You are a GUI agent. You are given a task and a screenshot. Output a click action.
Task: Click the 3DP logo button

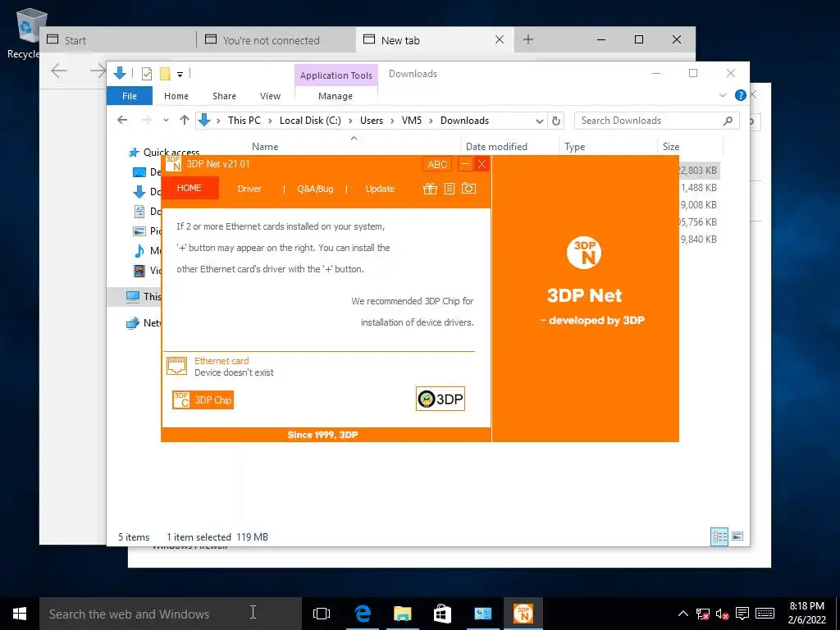coord(441,399)
